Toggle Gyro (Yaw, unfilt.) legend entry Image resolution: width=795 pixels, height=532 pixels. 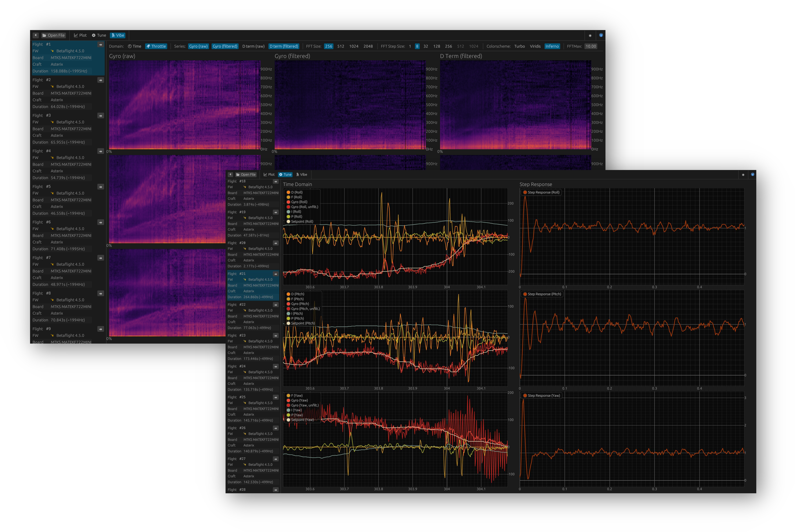[x=304, y=405]
